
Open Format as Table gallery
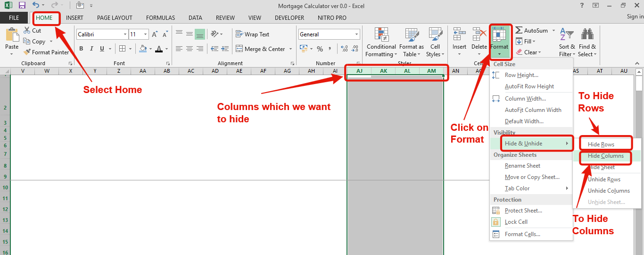coord(412,42)
